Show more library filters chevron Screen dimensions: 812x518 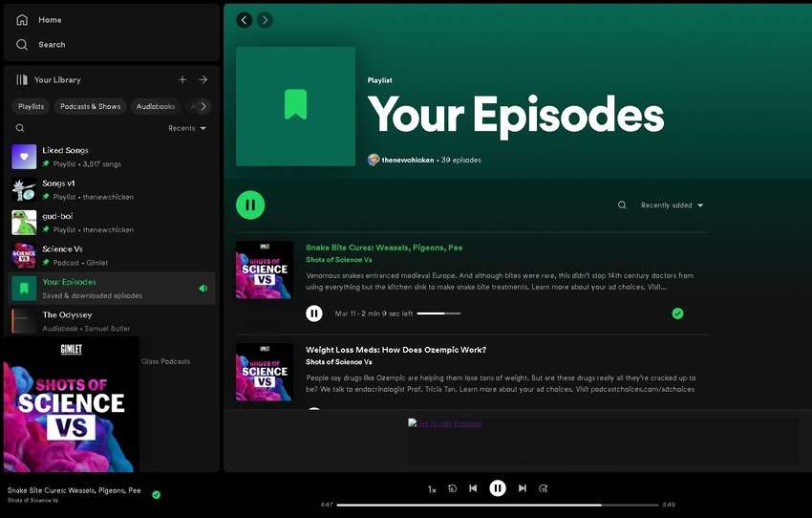tap(203, 106)
